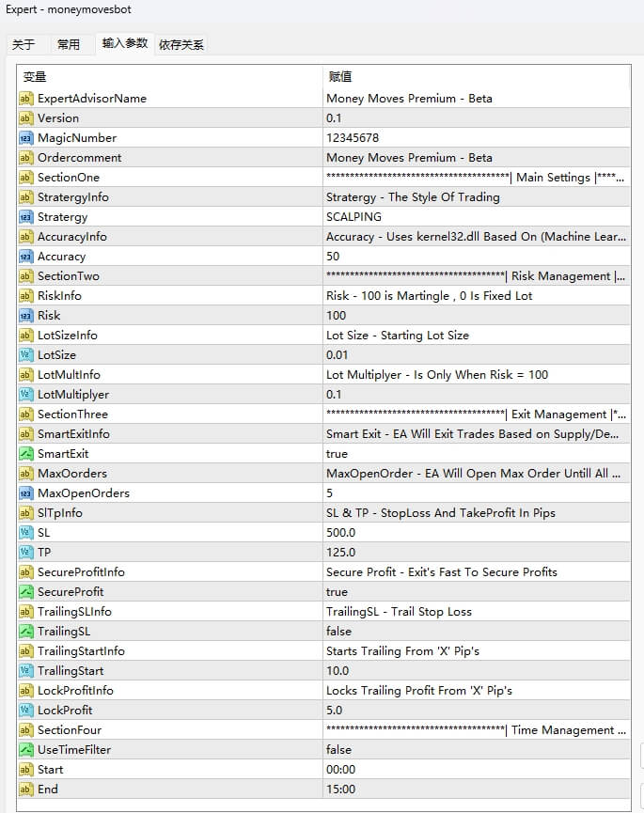
Task: Click the double icon beside SL
Action: coord(26,533)
